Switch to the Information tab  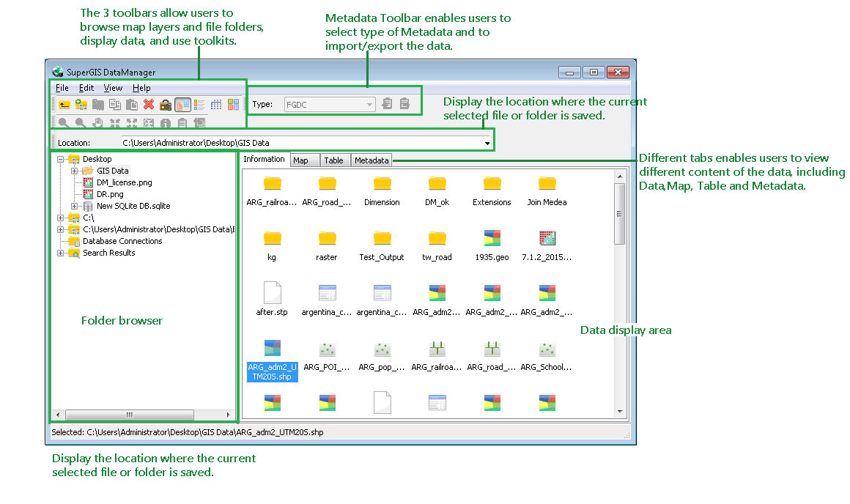click(x=264, y=159)
